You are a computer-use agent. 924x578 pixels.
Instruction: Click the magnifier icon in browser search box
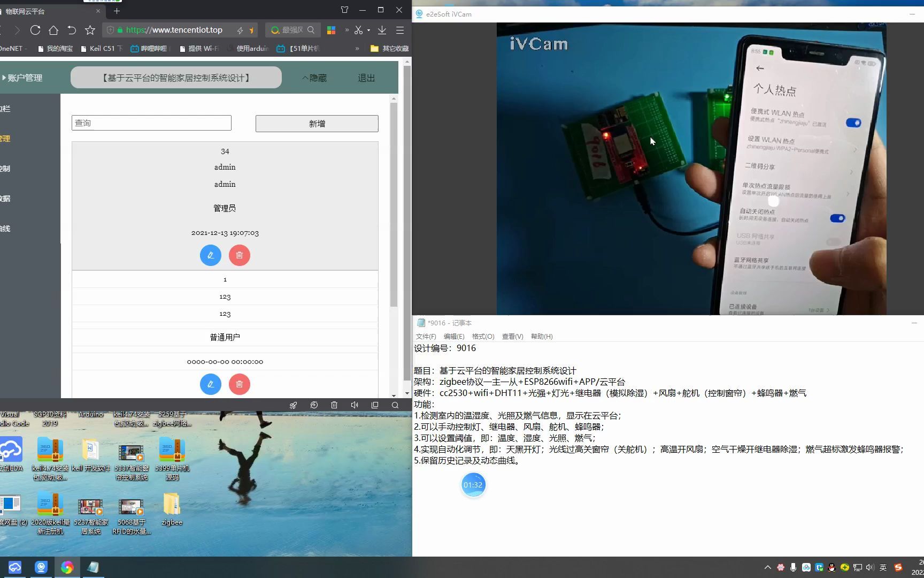point(311,30)
